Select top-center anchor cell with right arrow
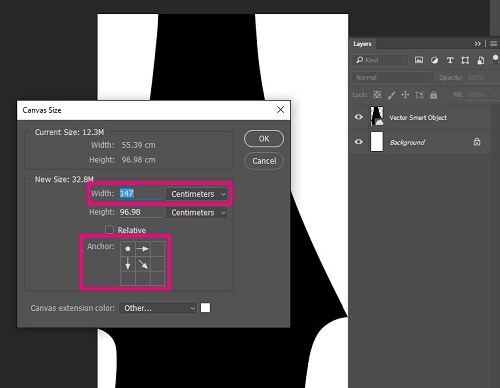This screenshot has height=388, width=500. coord(143,249)
